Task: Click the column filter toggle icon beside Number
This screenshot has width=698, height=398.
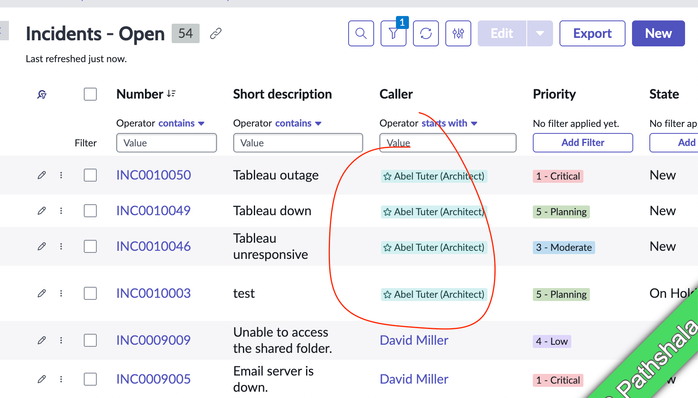Action: click(42, 94)
